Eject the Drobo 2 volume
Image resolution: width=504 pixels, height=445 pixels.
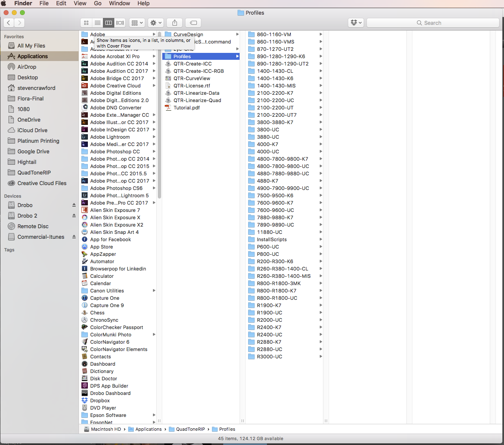click(74, 216)
